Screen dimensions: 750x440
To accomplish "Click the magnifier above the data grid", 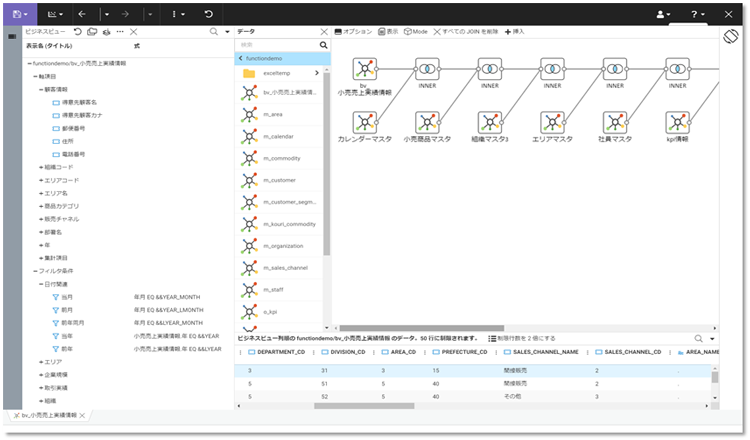I will pyautogui.click(x=698, y=339).
